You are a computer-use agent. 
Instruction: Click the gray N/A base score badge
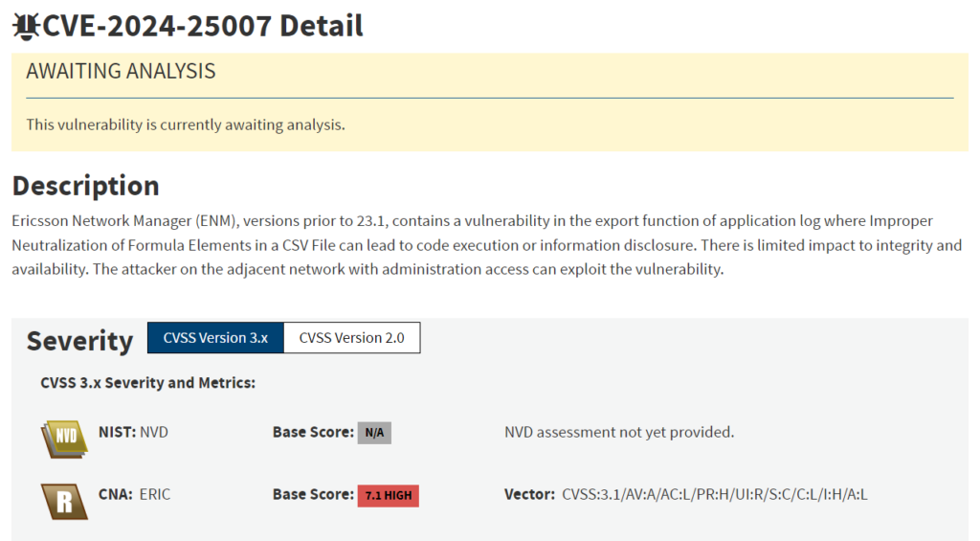click(374, 433)
